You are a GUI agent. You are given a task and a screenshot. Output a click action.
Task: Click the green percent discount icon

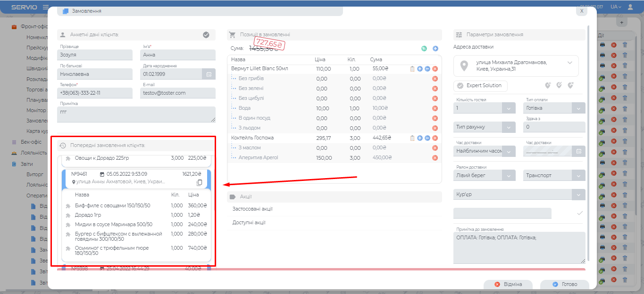pyautogui.click(x=424, y=49)
